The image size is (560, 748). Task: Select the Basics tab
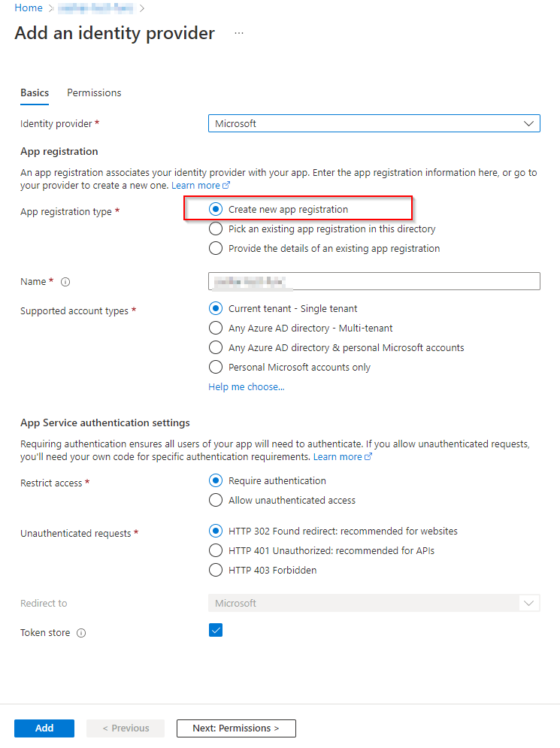pyautogui.click(x=35, y=92)
